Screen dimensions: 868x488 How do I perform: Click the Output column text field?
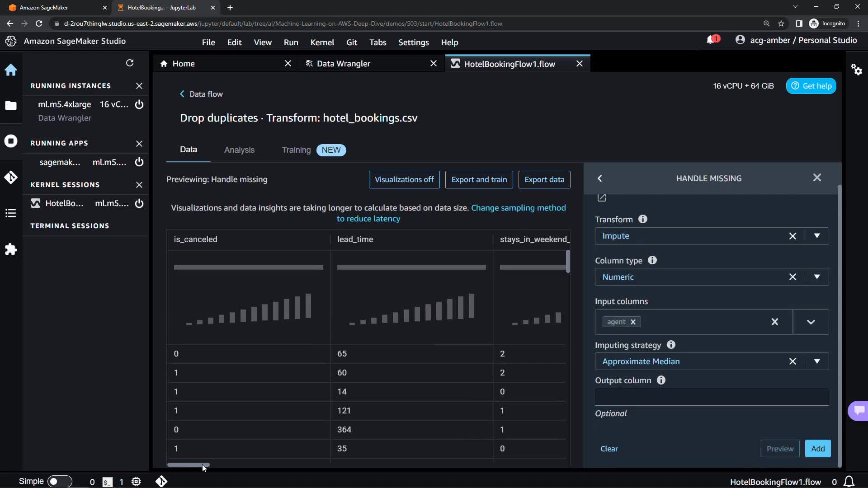coord(712,397)
